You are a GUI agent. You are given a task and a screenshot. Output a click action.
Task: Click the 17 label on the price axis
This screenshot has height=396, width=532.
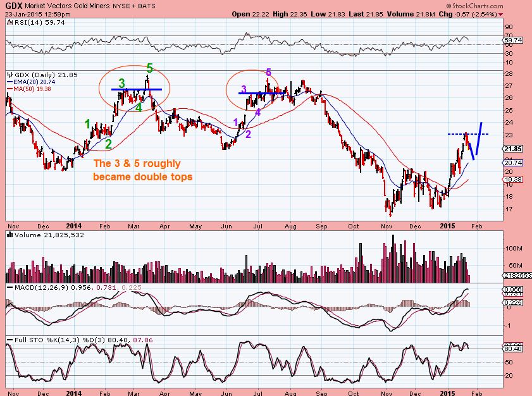[x=509, y=209]
